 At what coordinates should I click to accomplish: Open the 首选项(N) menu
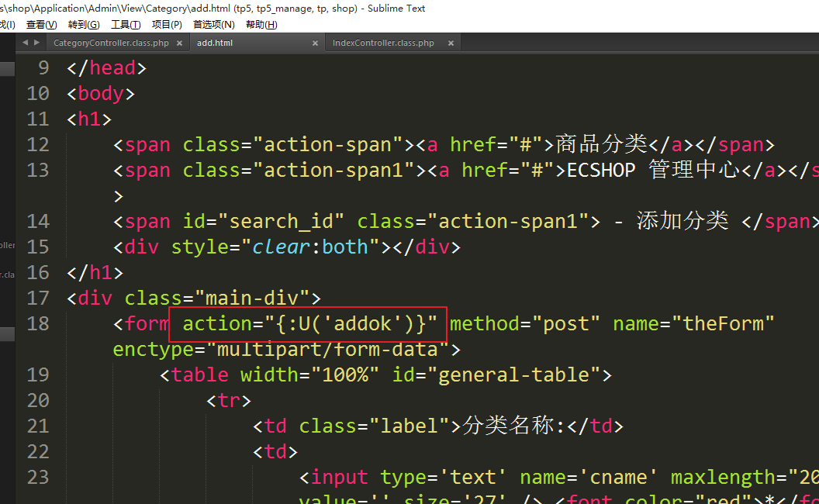214,25
